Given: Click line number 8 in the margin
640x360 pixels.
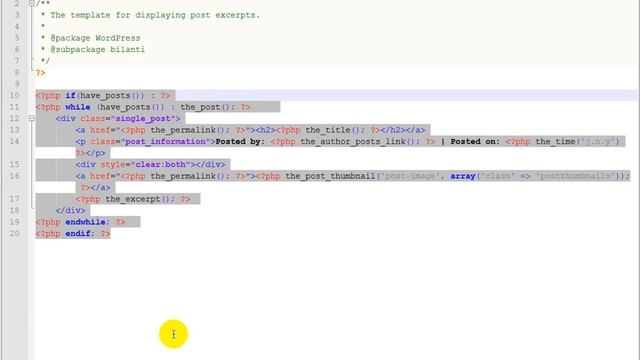Looking at the screenshot, I should click(x=17, y=72).
